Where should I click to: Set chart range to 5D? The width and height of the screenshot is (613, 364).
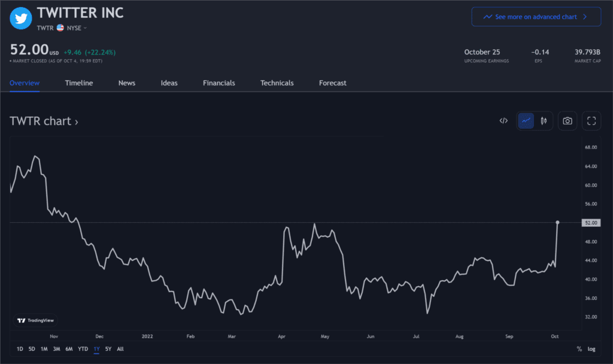(x=32, y=349)
